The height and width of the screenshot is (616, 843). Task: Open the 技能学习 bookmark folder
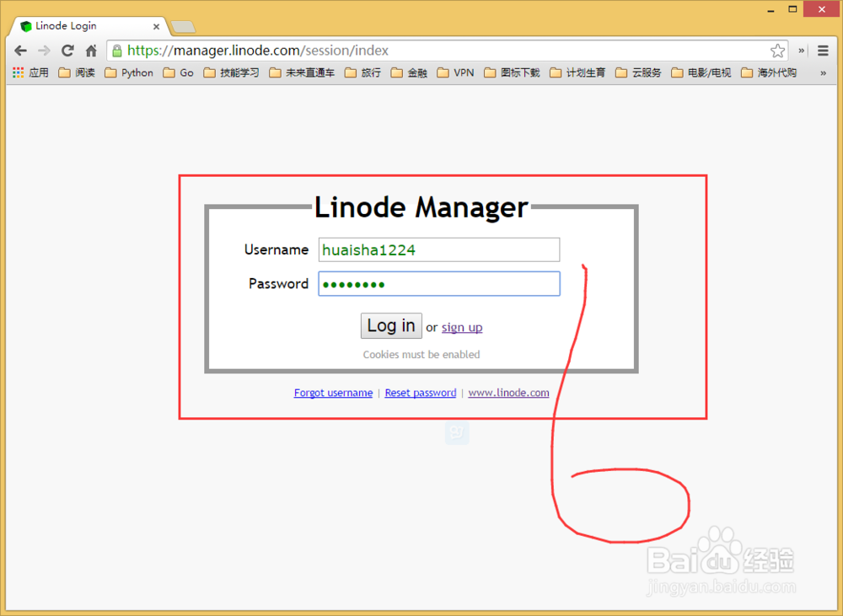tap(231, 72)
